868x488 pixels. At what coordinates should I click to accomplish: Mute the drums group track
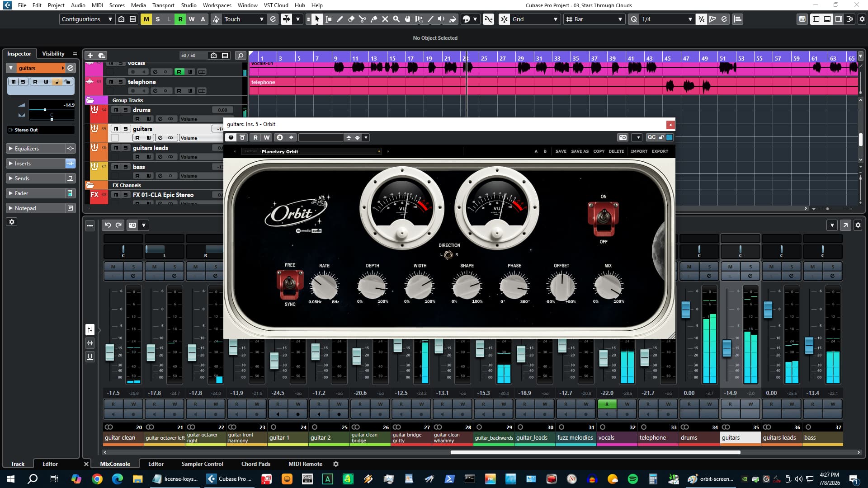coord(116,110)
